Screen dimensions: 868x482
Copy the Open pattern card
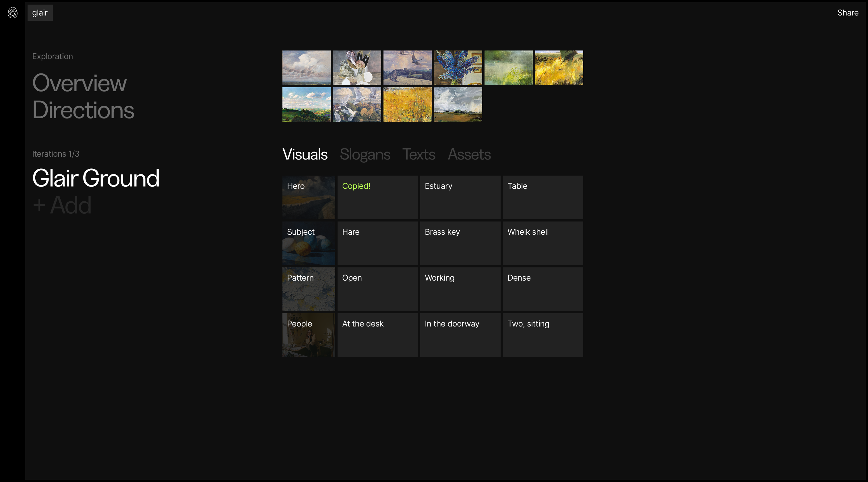coord(378,289)
